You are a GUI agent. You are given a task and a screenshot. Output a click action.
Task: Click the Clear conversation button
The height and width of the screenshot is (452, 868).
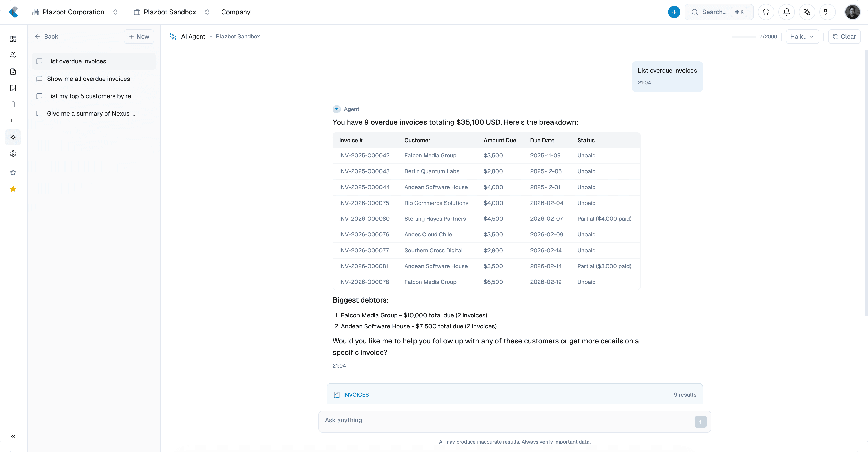[x=845, y=36]
